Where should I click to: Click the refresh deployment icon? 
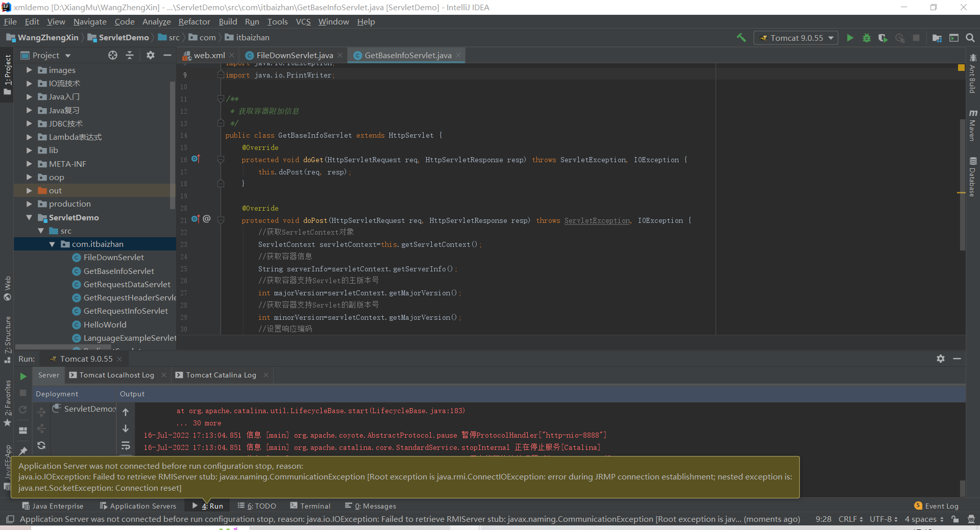41,445
